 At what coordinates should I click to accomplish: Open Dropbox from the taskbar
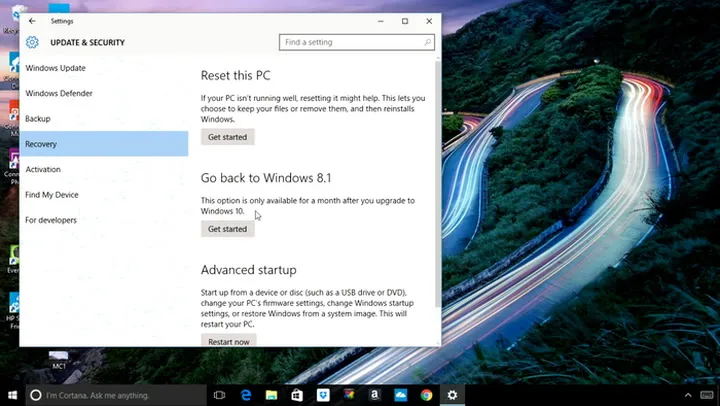tap(323, 395)
